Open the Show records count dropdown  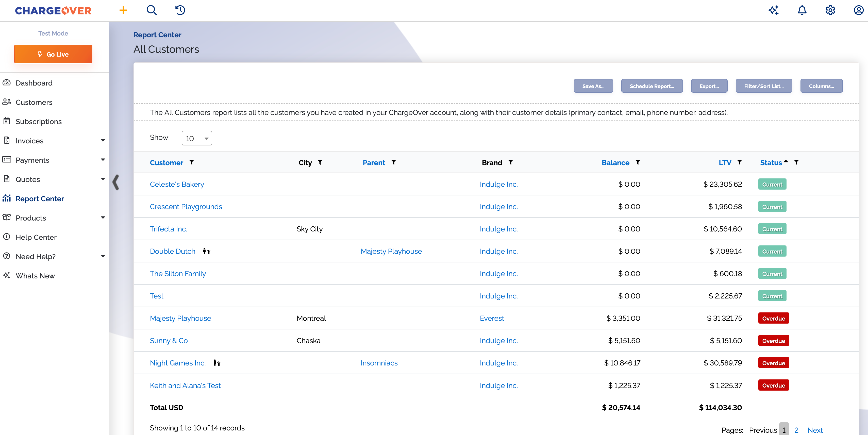[197, 138]
